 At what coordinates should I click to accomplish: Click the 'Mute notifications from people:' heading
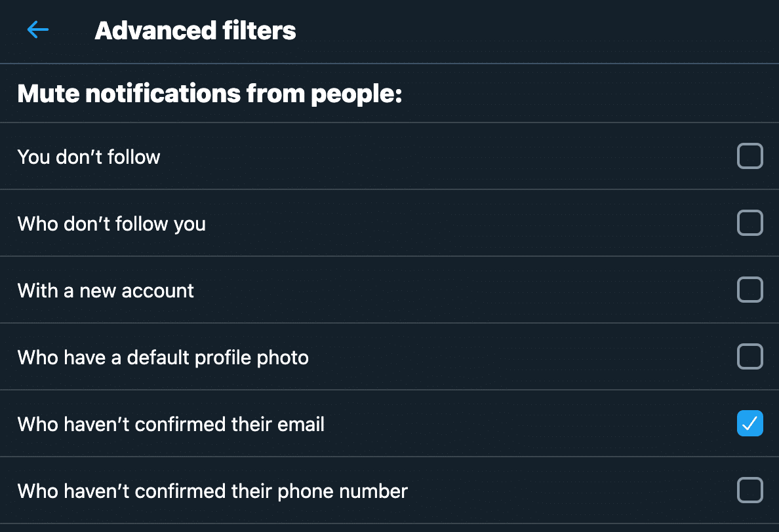209,94
